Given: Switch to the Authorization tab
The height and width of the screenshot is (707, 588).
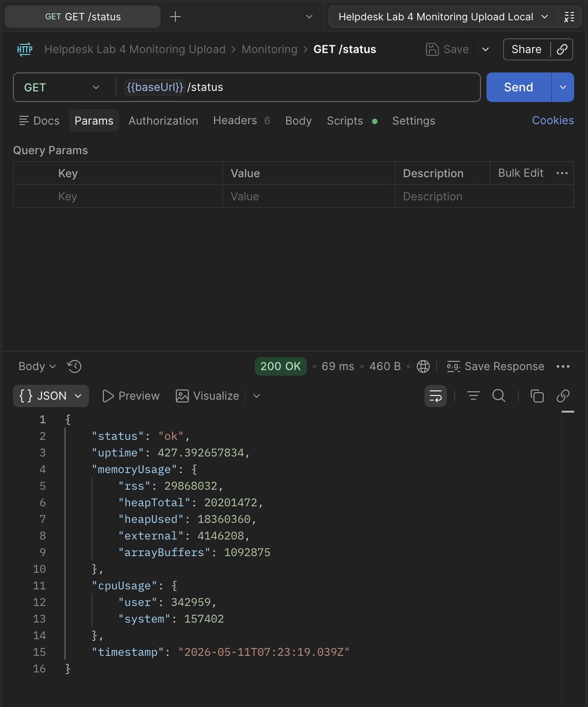Looking at the screenshot, I should point(163,121).
